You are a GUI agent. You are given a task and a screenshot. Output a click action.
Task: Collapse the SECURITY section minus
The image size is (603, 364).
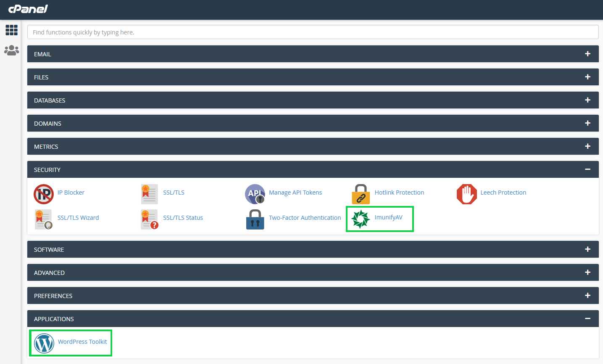pyautogui.click(x=587, y=169)
